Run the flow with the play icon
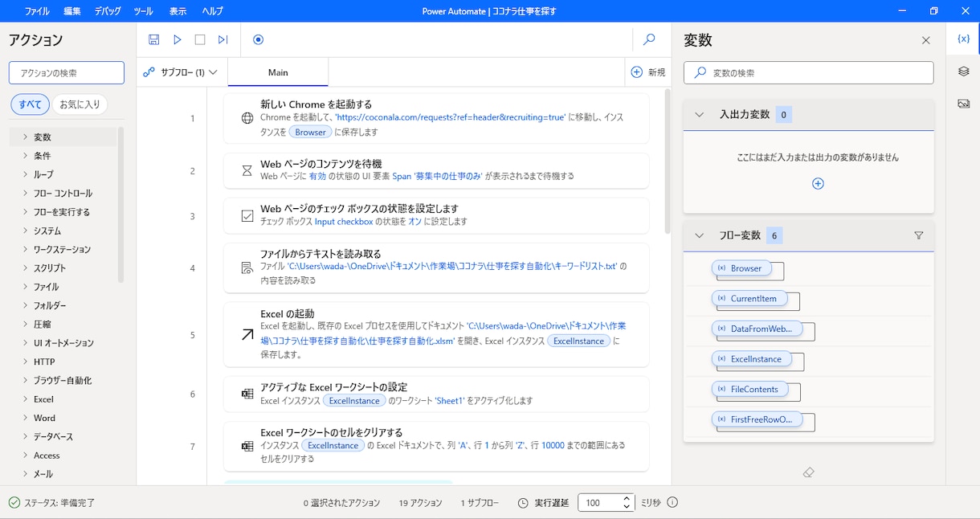980x519 pixels. point(178,39)
